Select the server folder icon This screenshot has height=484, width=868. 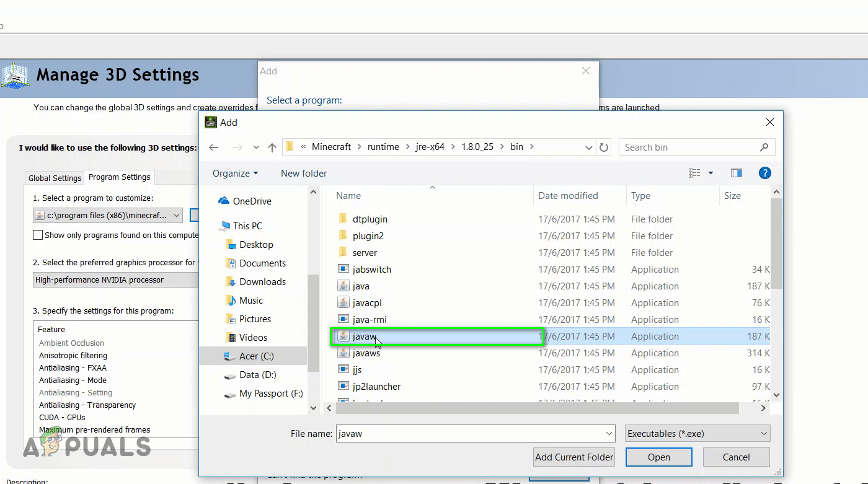(343, 252)
